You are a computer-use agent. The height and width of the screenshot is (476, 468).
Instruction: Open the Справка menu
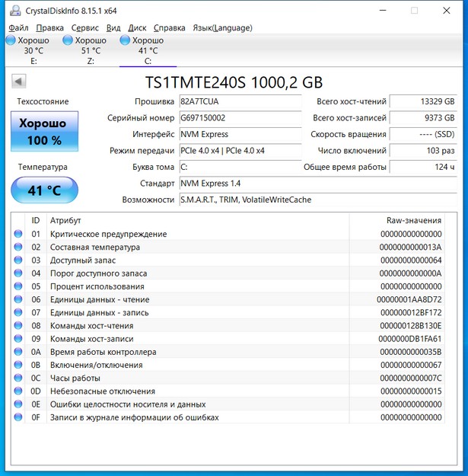170,28
